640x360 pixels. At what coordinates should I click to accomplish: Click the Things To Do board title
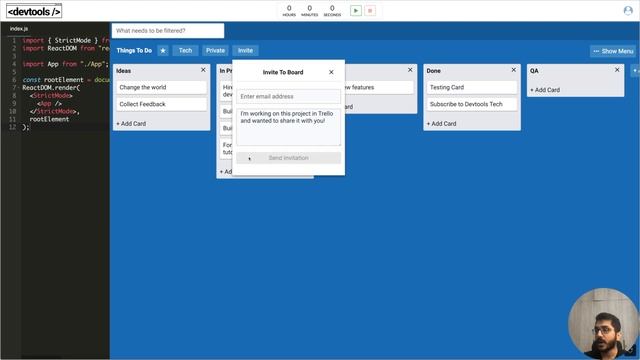tap(134, 51)
